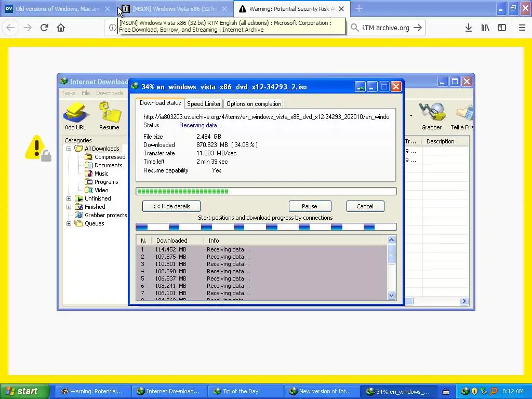This screenshot has width=532, height=399.
Task: Click the Resume toolbar icon
Action: (x=109, y=116)
